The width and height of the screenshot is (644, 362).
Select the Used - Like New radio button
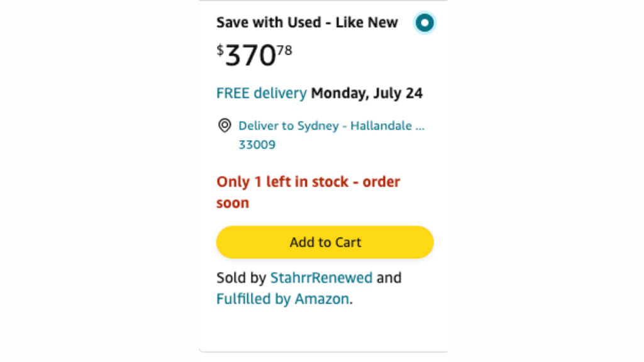pyautogui.click(x=425, y=23)
